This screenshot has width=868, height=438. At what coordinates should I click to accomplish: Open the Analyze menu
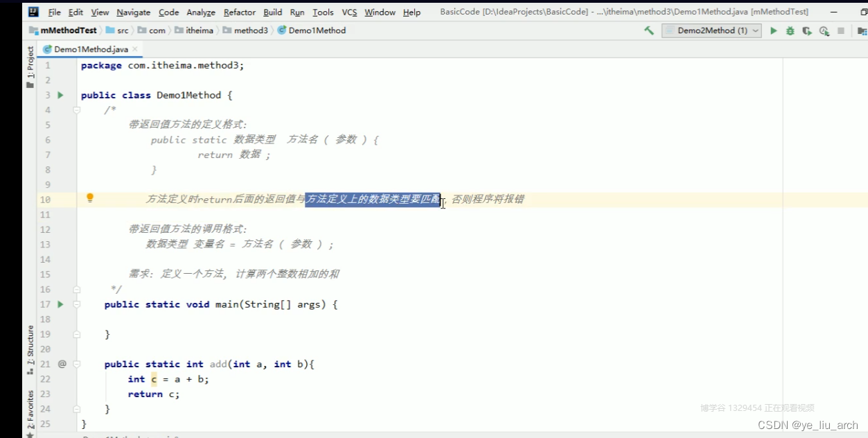coord(201,12)
